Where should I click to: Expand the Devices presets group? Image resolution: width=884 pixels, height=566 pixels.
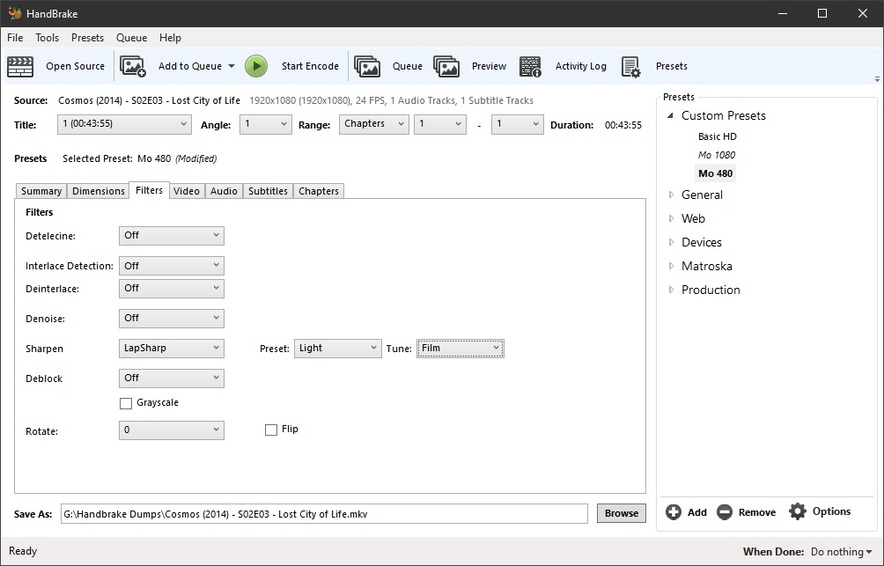(x=671, y=242)
